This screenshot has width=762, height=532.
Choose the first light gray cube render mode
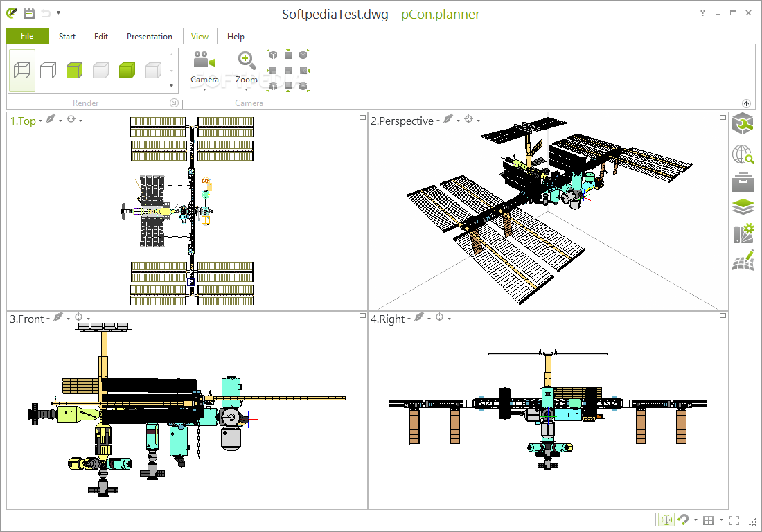coord(100,71)
